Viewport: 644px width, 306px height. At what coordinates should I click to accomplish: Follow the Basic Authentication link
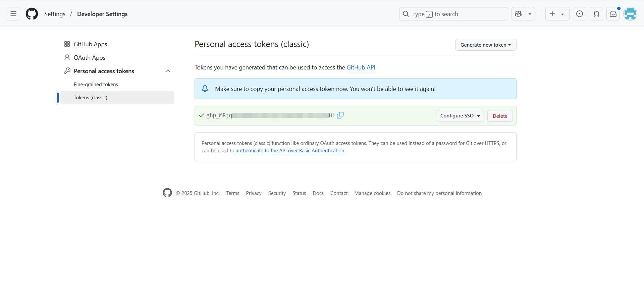click(290, 151)
